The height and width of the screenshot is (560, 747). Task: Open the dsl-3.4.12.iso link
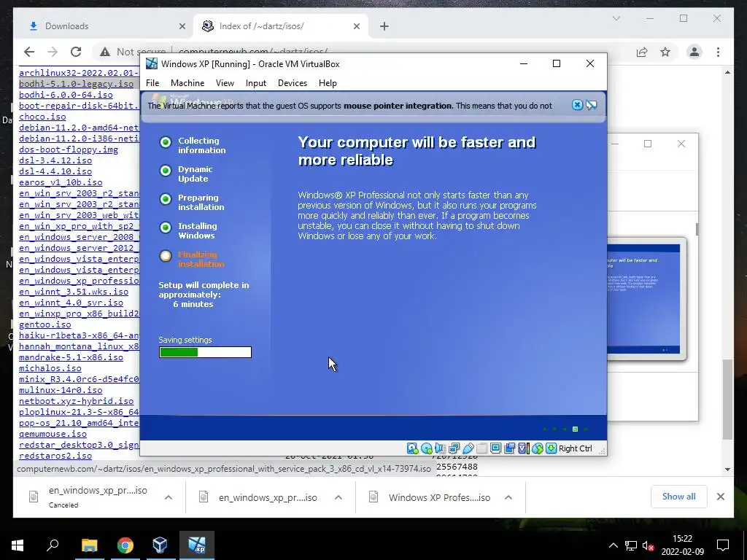[x=55, y=160]
